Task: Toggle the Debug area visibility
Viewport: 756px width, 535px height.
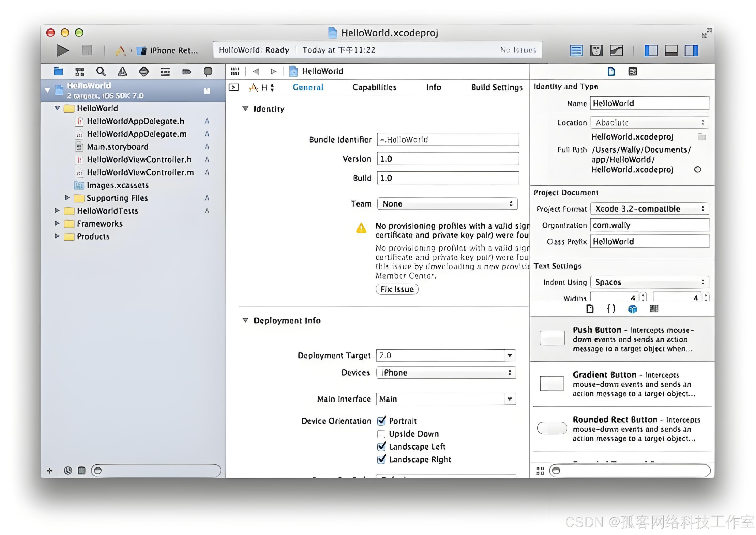Action: point(671,50)
